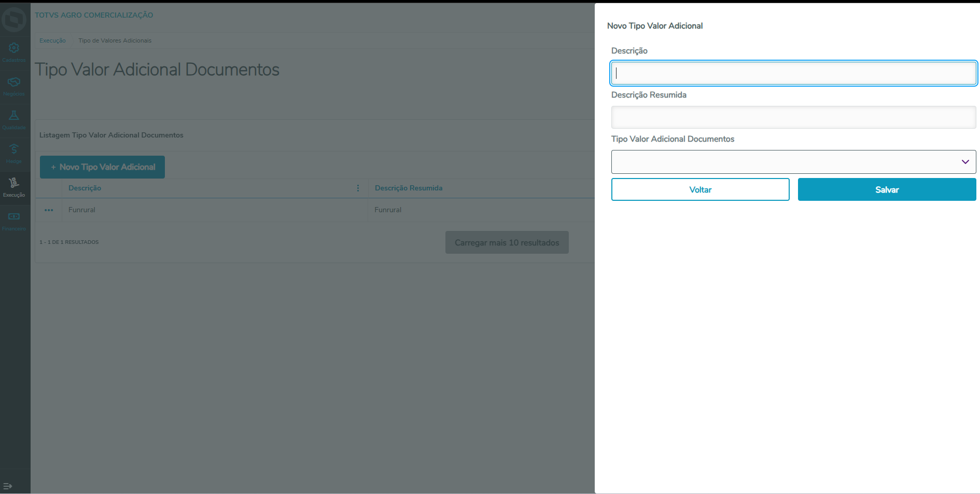Open the Financeiro sidebar menu
Viewport: 980px width, 494px height.
[14, 222]
